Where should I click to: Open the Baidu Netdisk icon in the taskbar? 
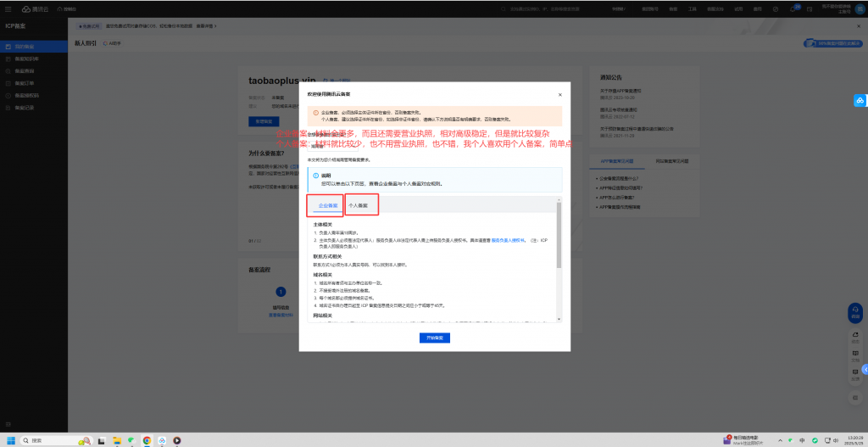tap(162, 440)
